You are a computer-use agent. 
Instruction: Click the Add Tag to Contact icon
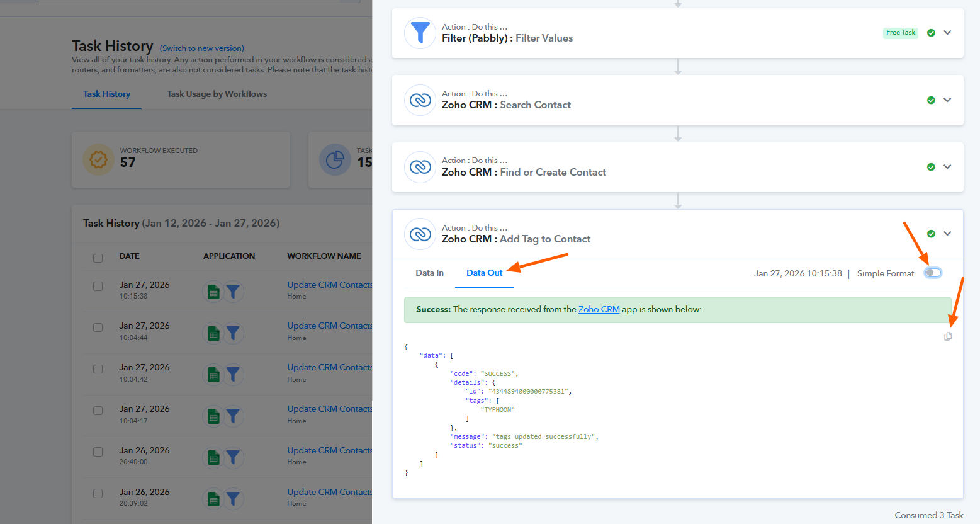420,234
